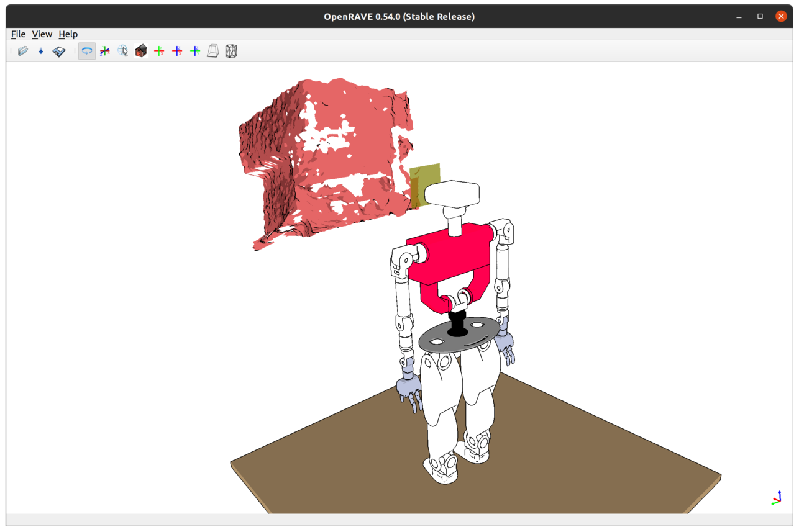Click the perspective frustum view icon
799x532 pixels.
coord(213,51)
